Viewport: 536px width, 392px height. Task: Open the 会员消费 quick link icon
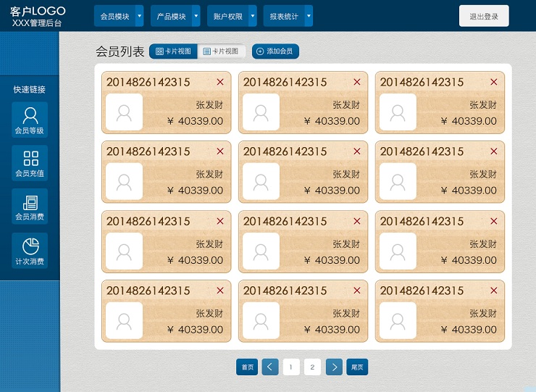point(30,207)
